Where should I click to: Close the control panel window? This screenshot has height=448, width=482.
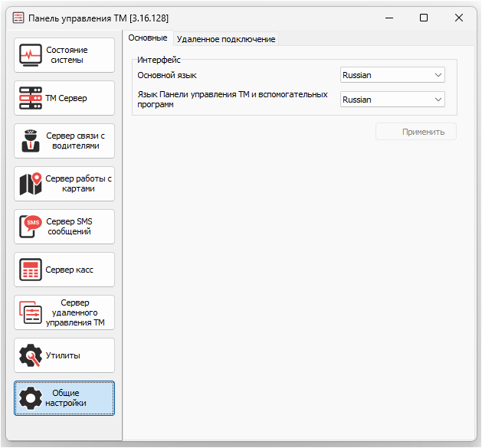pos(459,18)
